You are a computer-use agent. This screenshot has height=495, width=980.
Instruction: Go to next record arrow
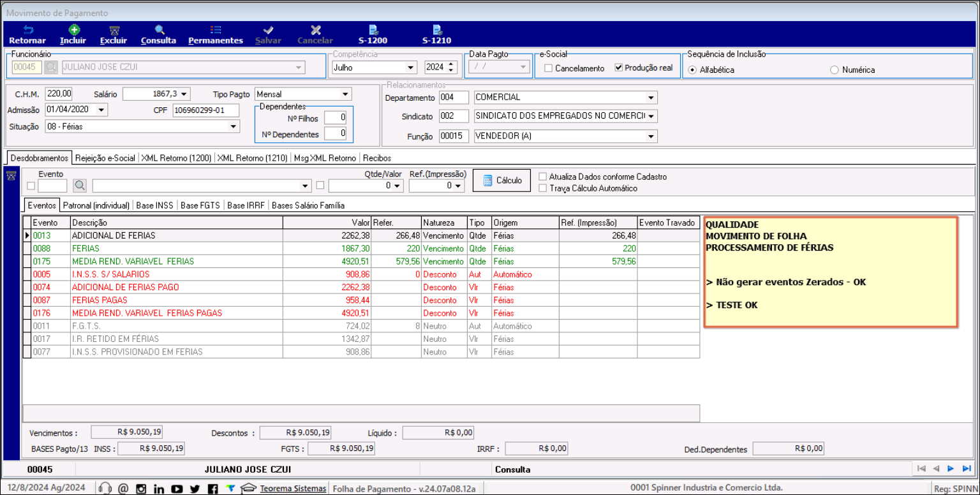click(951, 469)
